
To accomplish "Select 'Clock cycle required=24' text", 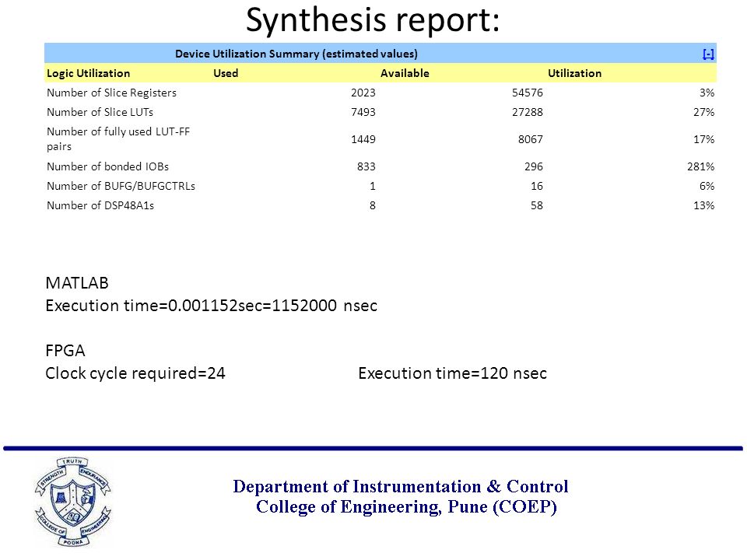I will (135, 374).
